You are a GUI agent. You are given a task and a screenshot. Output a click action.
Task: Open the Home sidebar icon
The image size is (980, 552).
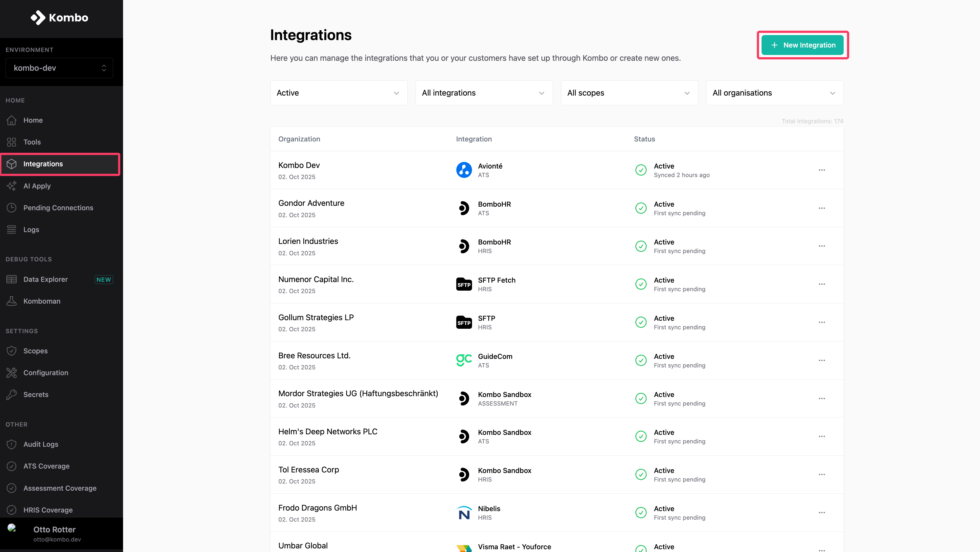[x=11, y=120]
